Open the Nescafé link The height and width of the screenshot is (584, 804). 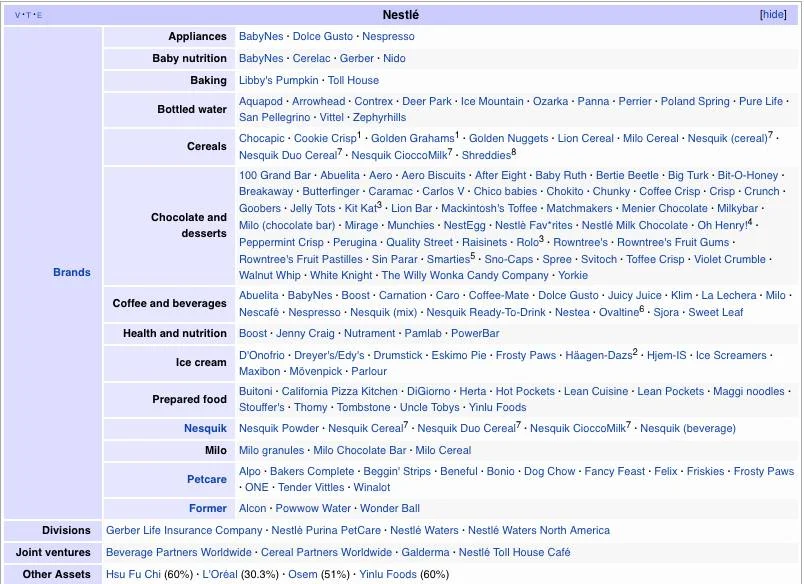[x=259, y=312]
